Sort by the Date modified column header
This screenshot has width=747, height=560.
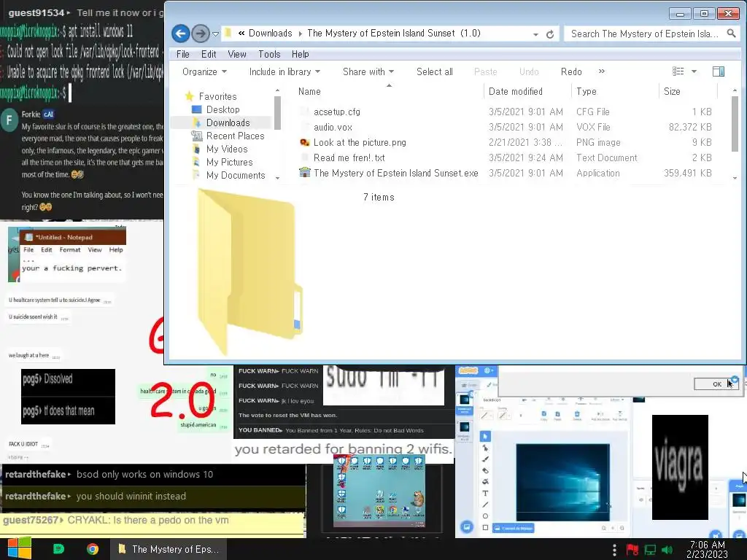point(516,91)
